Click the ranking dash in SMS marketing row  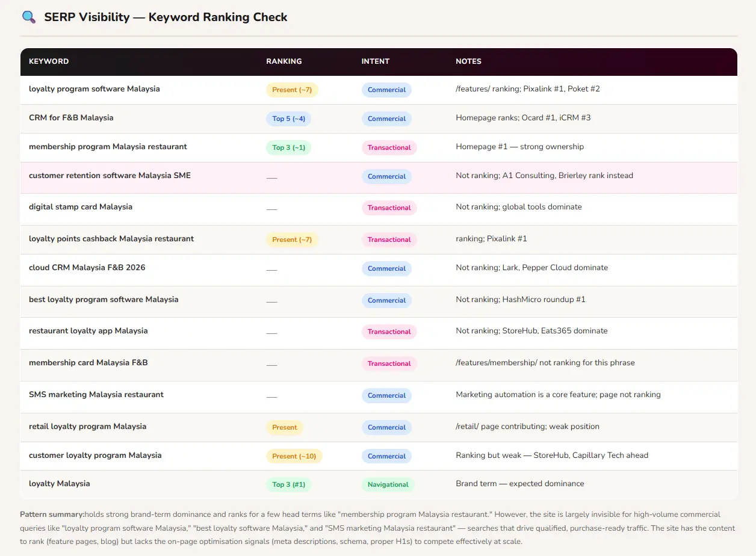(271, 397)
